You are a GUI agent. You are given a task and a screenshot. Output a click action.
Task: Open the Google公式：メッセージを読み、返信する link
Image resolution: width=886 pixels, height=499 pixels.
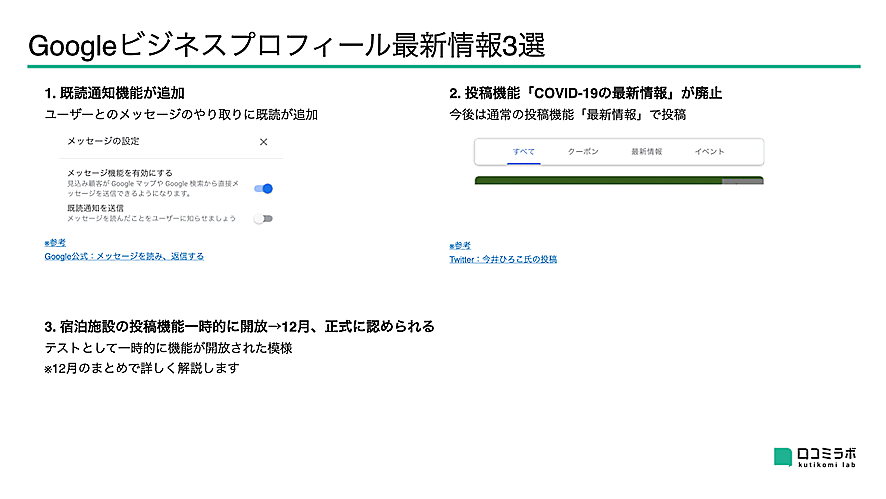[x=124, y=256]
